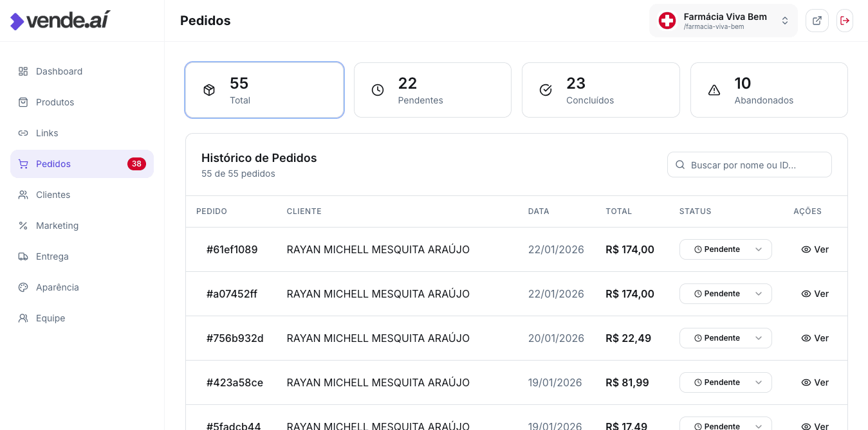Click the Buscar por nome ou ID search field
Viewport: 868px width, 430px height.
tap(749, 165)
